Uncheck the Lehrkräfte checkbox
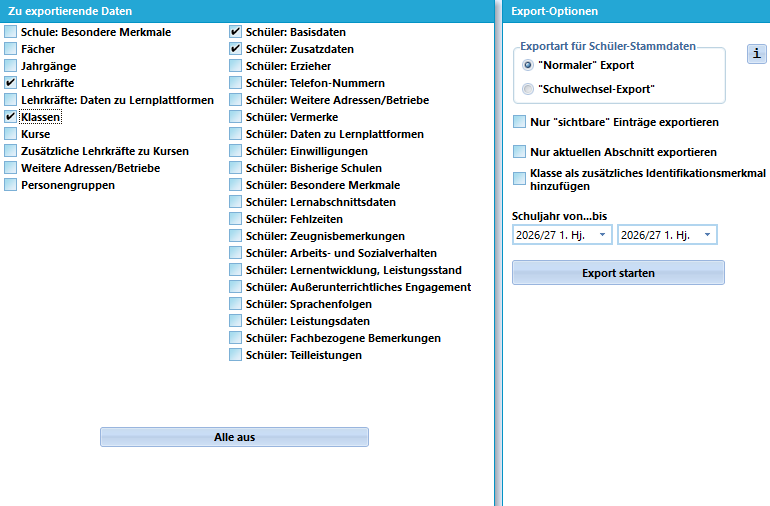Screen dimensions: 770x506 (x=10, y=83)
